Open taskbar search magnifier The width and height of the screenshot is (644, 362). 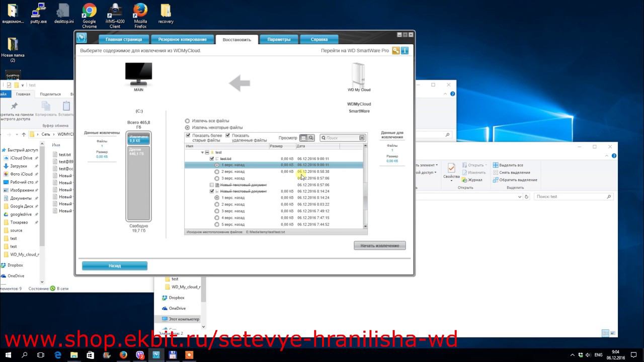click(25, 355)
